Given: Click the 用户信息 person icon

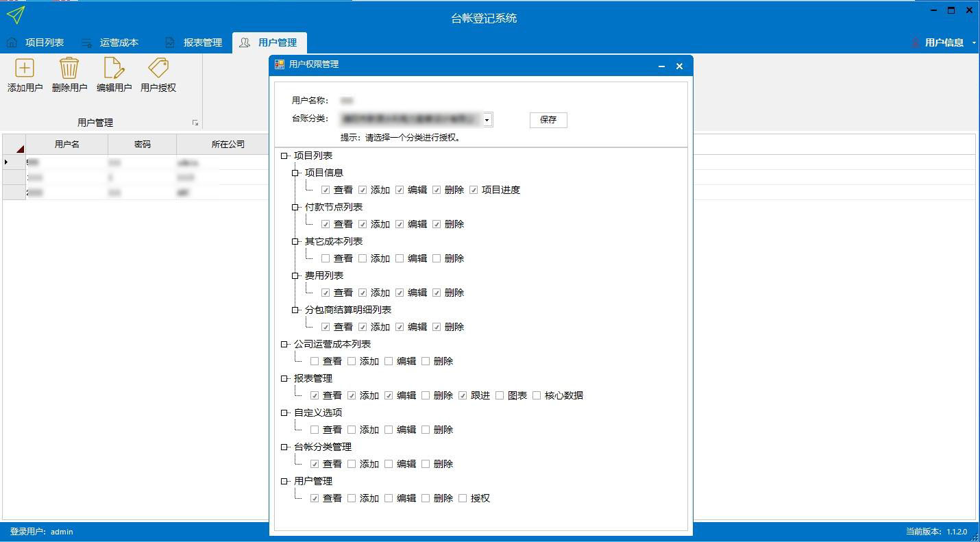Looking at the screenshot, I should pyautogui.click(x=915, y=42).
